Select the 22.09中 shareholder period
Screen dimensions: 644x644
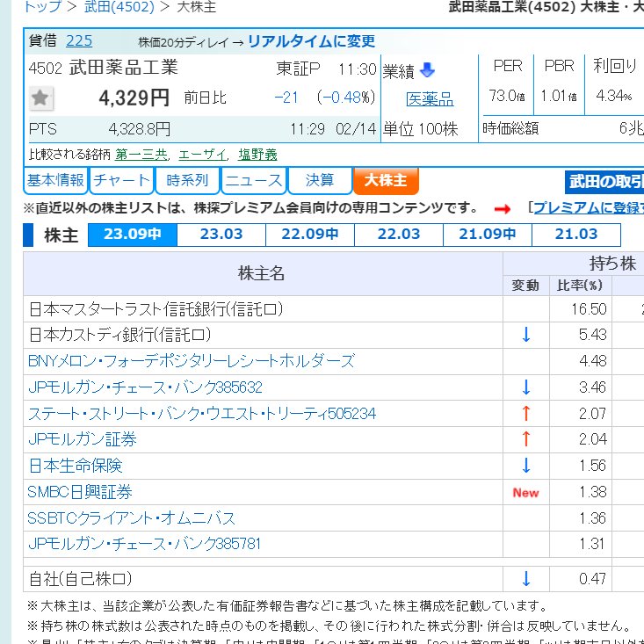pos(310,235)
